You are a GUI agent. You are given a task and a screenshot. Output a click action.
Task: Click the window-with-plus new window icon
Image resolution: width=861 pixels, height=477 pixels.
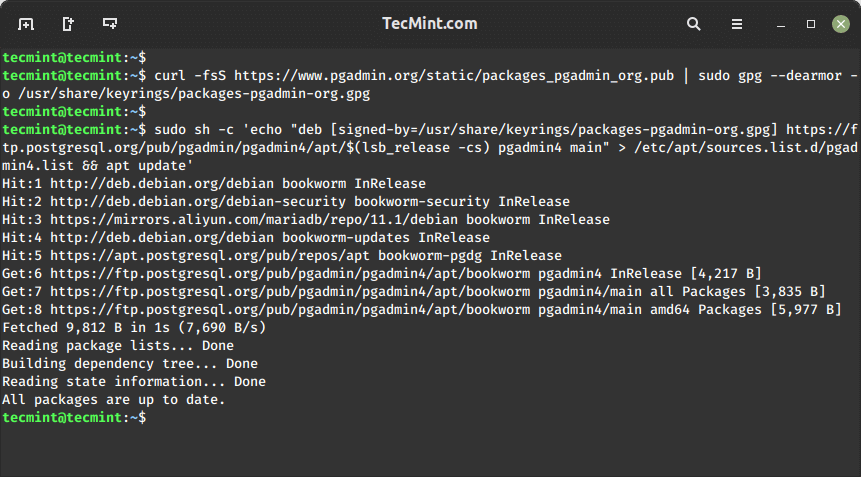click(x=110, y=24)
